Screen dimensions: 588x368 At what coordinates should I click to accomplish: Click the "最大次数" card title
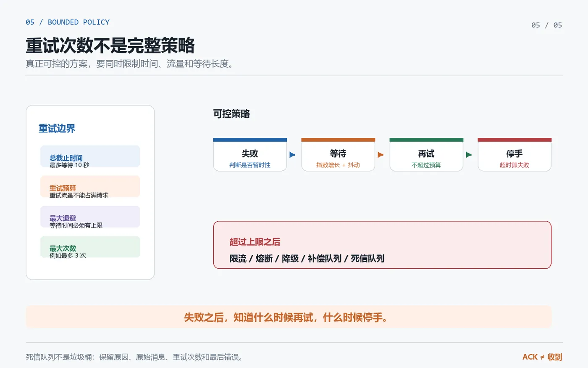[63, 249]
